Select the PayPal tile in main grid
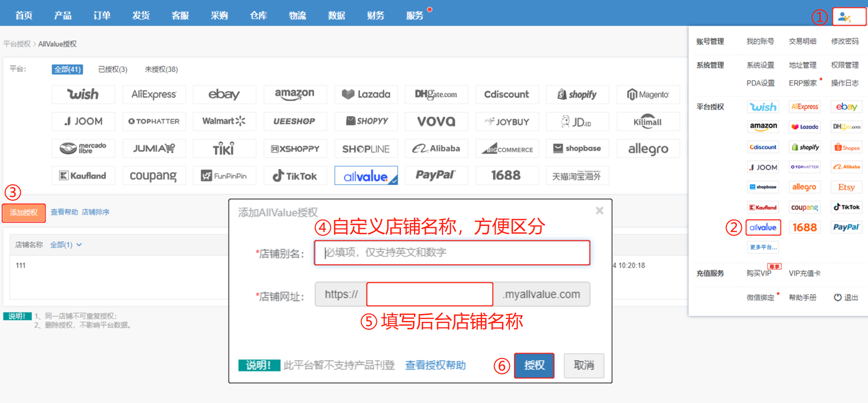The image size is (868, 403). point(436,176)
